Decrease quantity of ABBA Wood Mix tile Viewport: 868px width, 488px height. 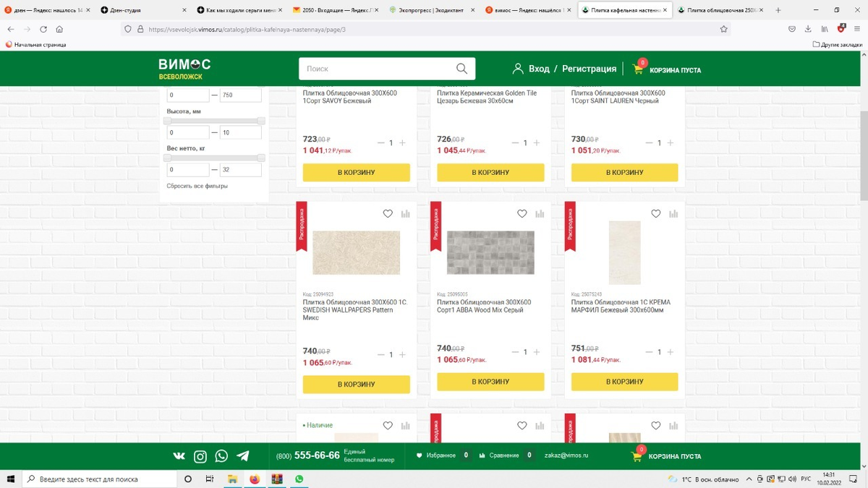[x=515, y=352]
